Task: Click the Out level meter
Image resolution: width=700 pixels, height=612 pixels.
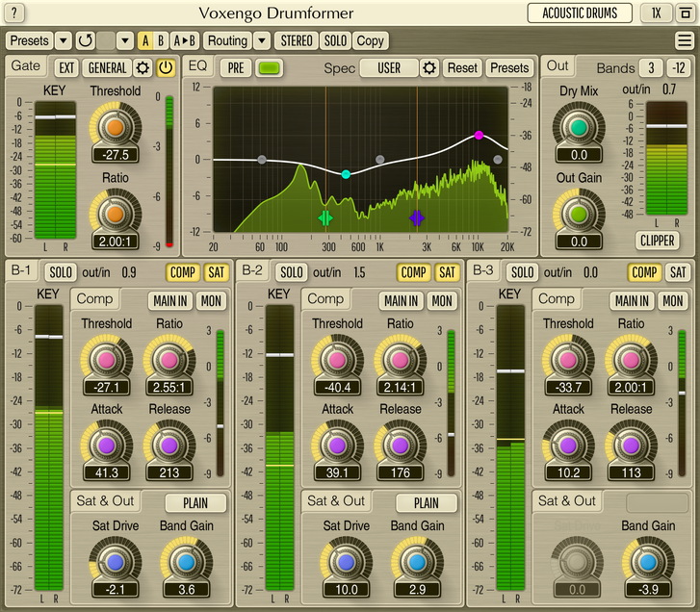Action: [x=666, y=158]
